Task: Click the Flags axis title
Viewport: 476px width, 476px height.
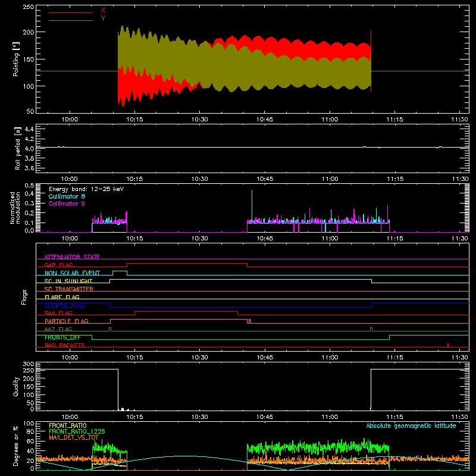Action: [x=24, y=297]
